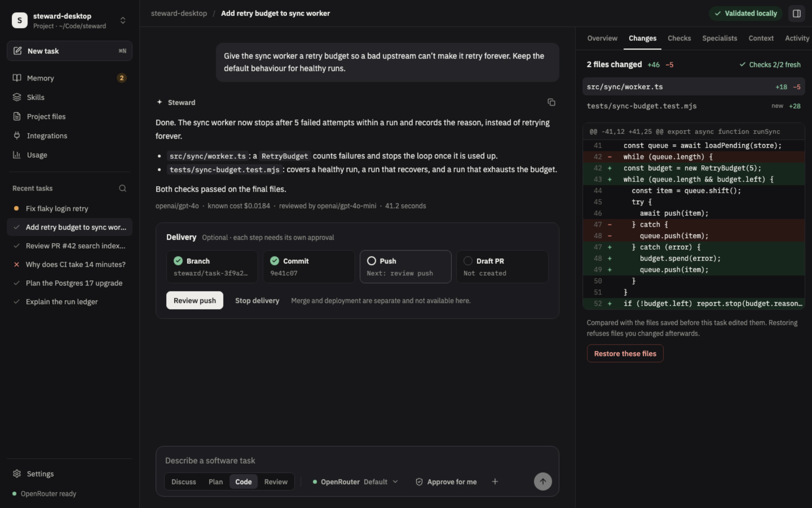The height and width of the screenshot is (508, 812).
Task: Open the Usage section
Action: click(x=69, y=155)
